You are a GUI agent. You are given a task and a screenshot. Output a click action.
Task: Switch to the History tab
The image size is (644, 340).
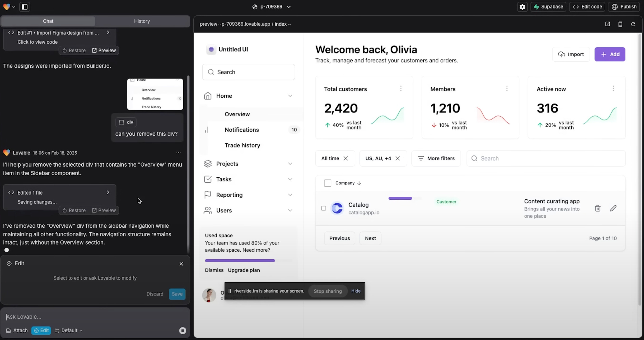coord(142,21)
